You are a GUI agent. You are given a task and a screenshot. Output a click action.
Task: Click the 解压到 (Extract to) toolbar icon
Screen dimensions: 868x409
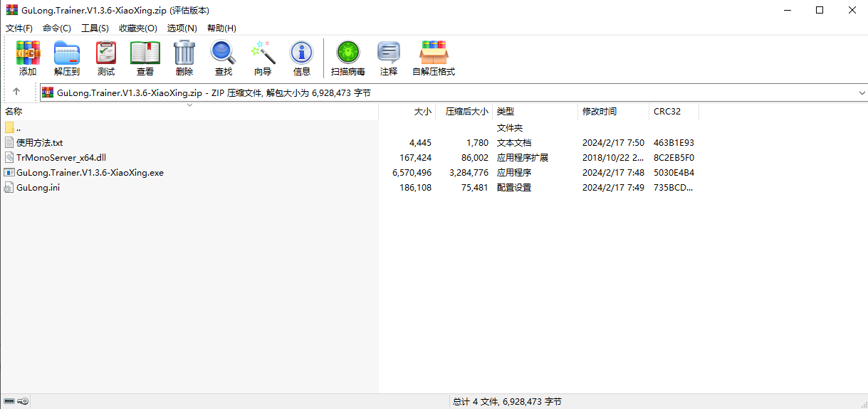click(67, 53)
